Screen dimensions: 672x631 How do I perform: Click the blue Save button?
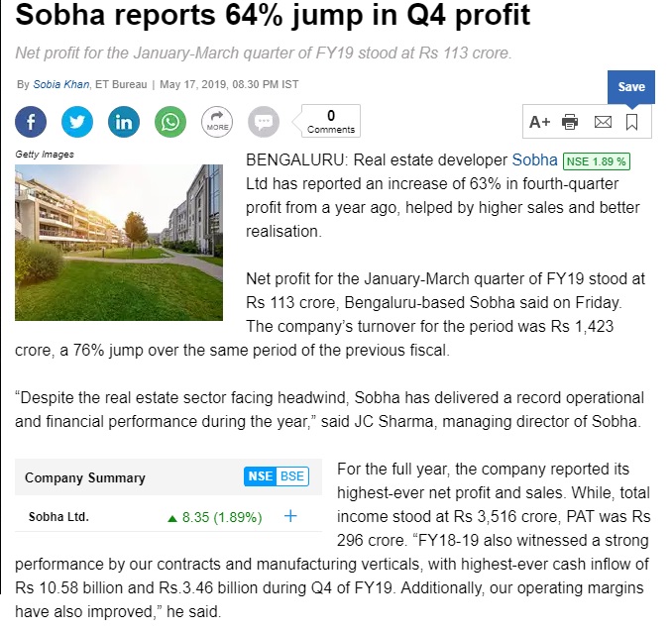click(x=630, y=87)
